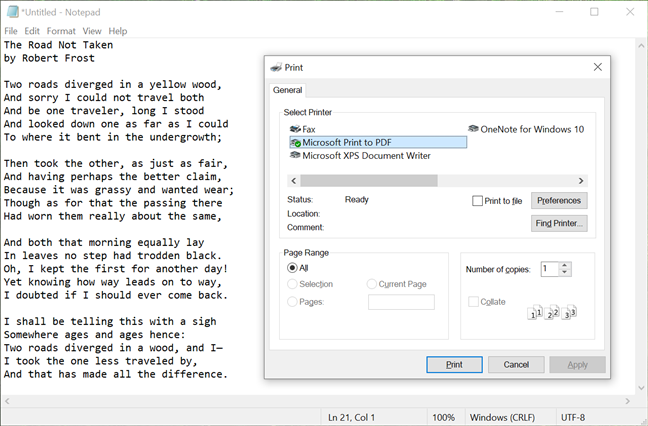648x426 pixels.
Task: Click the 100% zoom status entry
Action: tap(443, 417)
